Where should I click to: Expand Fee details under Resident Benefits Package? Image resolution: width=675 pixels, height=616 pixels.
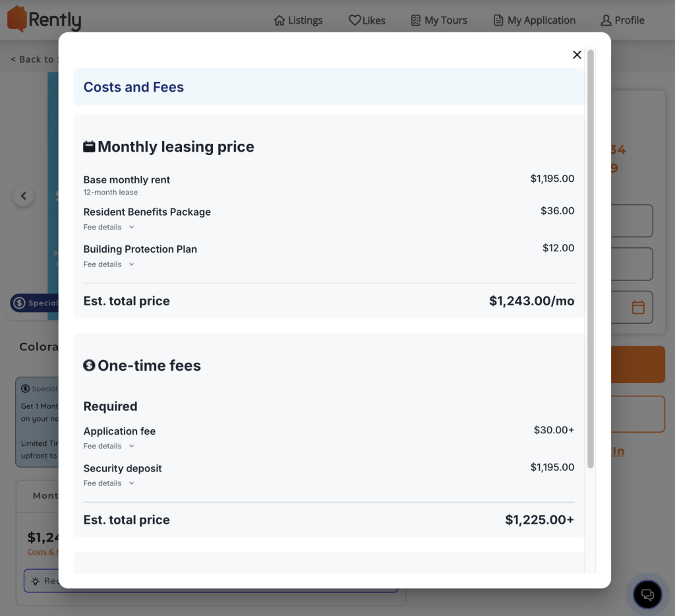click(x=109, y=227)
